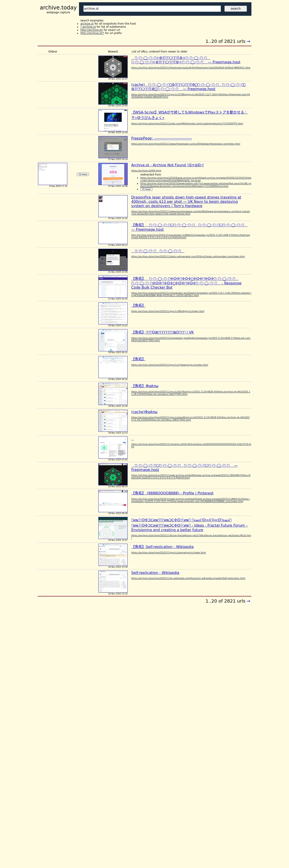Viewport: 289px width, 868px height.
Task: Open DragonFire laser Tom's Hardware title link
Action: tap(186, 201)
